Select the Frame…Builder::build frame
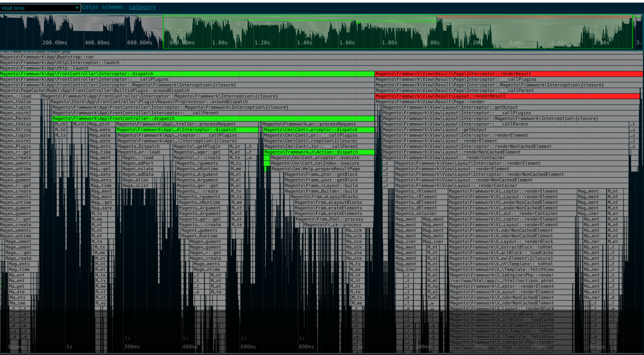This screenshot has height=355, width=644. pos(329,192)
